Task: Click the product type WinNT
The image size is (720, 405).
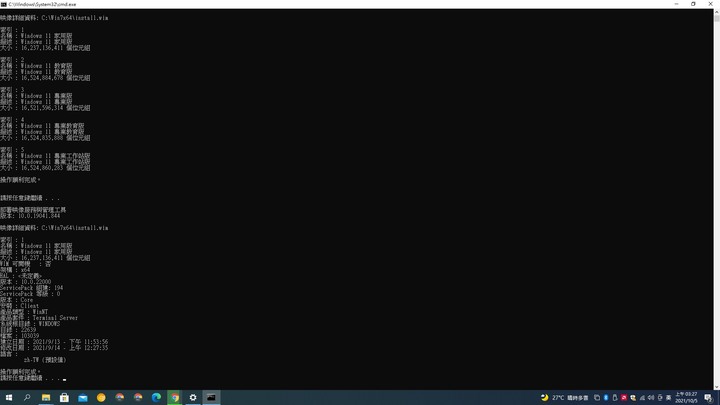Action: tap(40, 312)
